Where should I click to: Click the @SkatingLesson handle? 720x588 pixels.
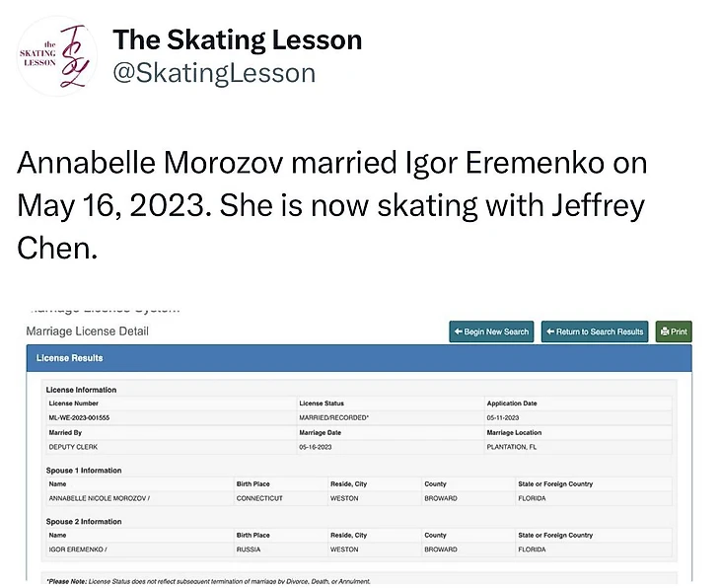pos(214,73)
